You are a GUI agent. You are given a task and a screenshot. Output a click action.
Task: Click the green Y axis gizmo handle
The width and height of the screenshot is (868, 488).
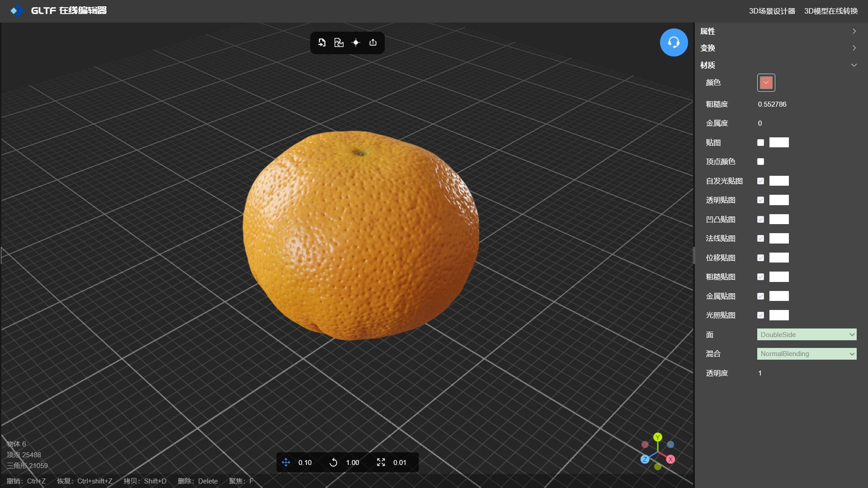[x=658, y=437]
